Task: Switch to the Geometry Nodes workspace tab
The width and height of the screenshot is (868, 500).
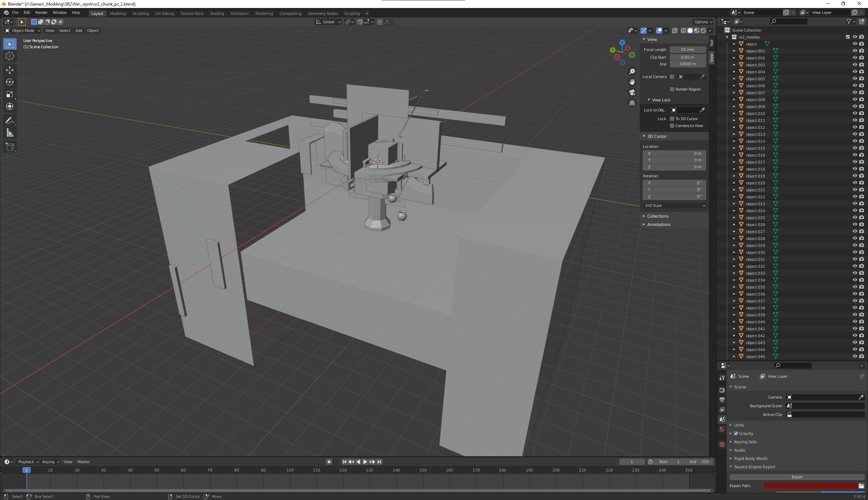Action: tap(323, 14)
